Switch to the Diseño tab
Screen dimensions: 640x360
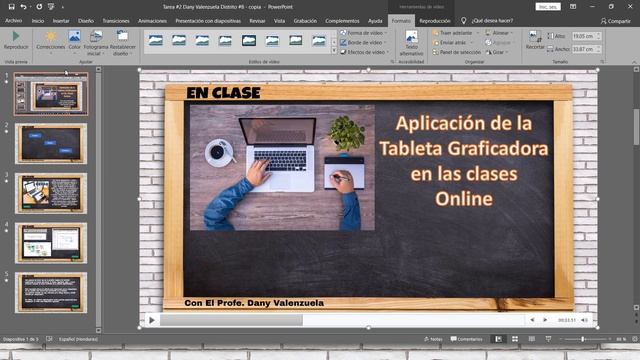coord(86,21)
